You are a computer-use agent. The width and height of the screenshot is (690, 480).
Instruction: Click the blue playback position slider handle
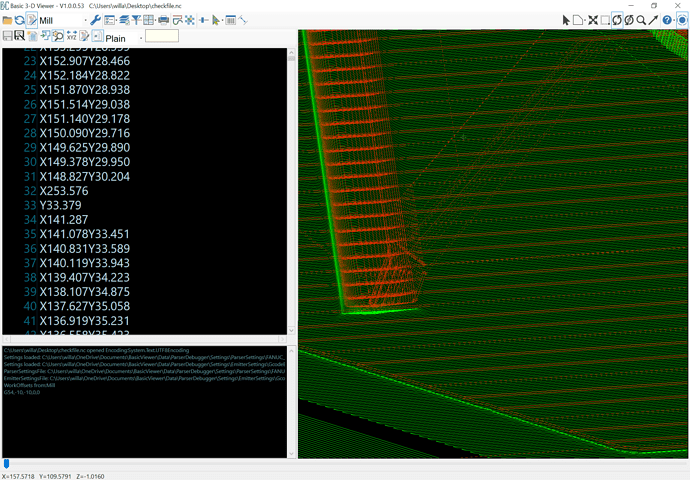[x=6, y=464]
